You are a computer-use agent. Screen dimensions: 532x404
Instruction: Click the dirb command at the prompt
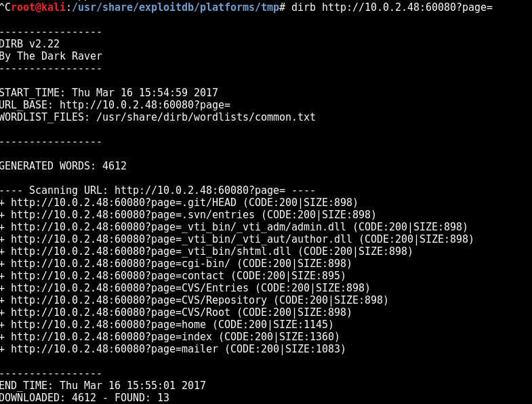[x=392, y=7]
